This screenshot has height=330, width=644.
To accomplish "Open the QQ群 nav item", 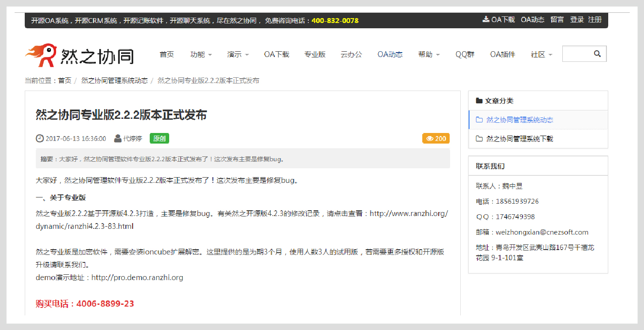I will (465, 54).
